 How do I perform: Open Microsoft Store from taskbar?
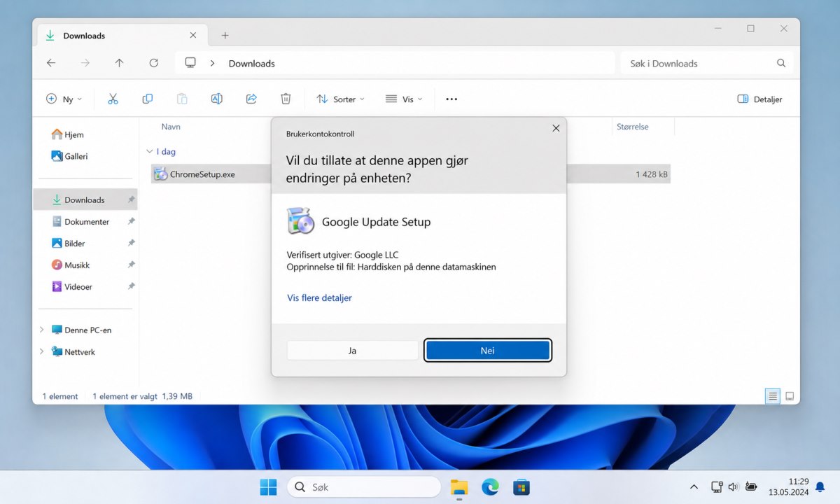521,486
